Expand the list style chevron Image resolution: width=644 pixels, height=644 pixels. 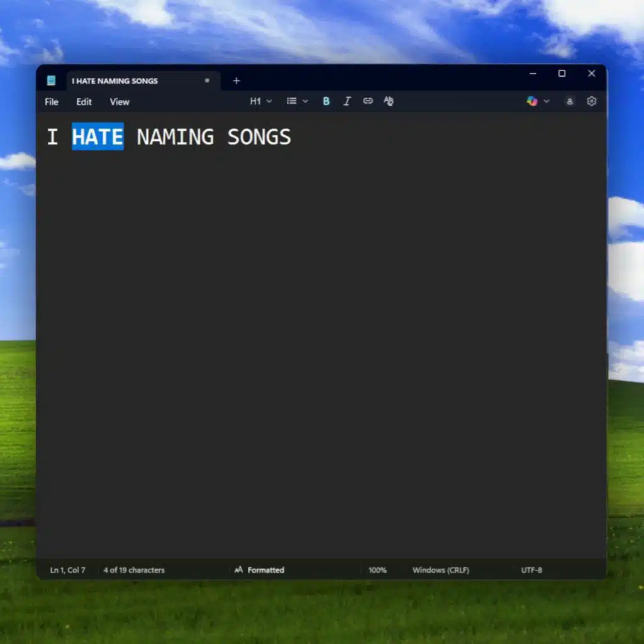305,101
